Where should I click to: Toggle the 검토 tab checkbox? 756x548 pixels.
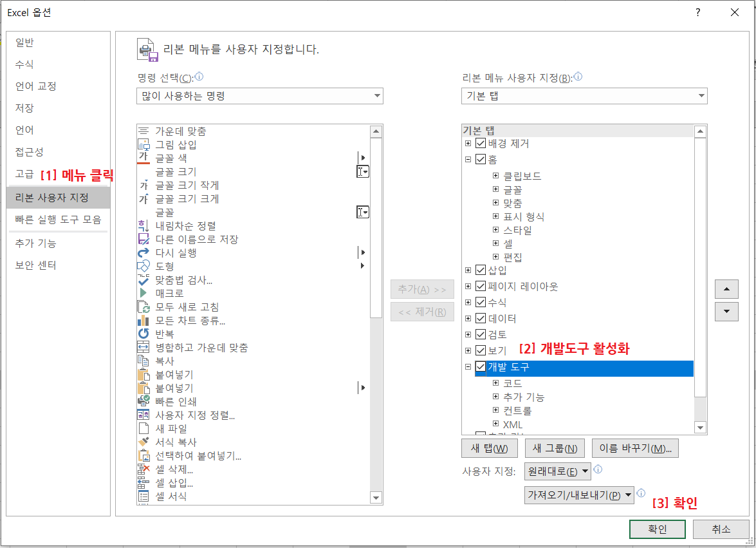click(480, 334)
